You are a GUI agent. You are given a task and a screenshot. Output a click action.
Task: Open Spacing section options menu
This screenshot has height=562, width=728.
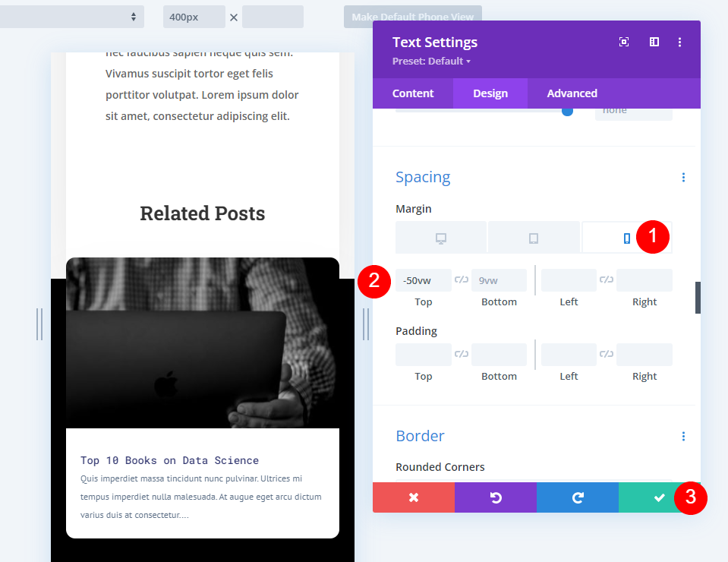[683, 178]
